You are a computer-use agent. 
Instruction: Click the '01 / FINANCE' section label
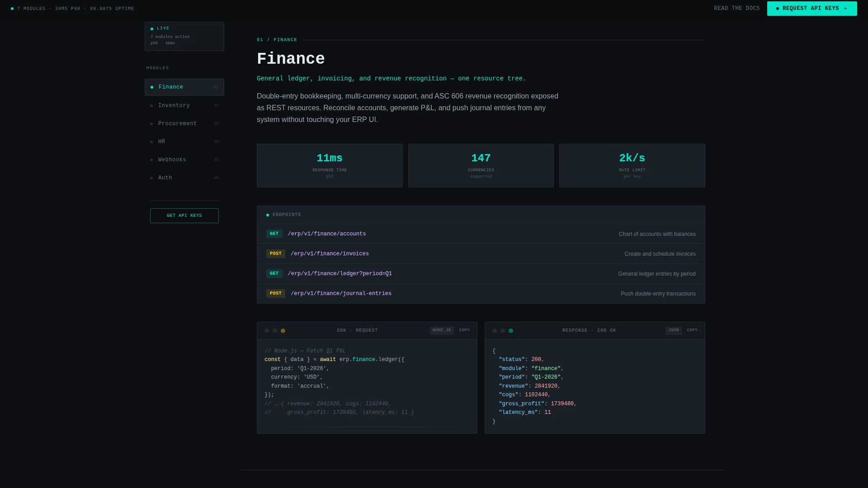pyautogui.click(x=277, y=40)
